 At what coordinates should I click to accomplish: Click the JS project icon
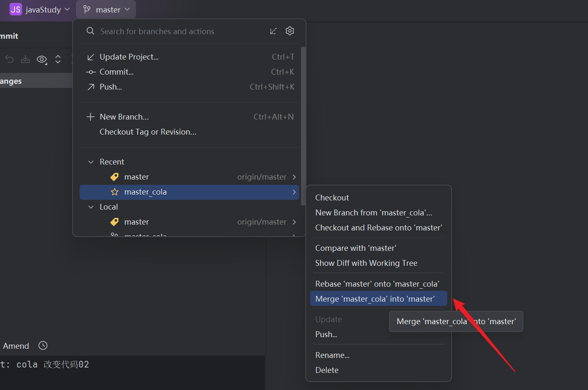click(x=15, y=9)
